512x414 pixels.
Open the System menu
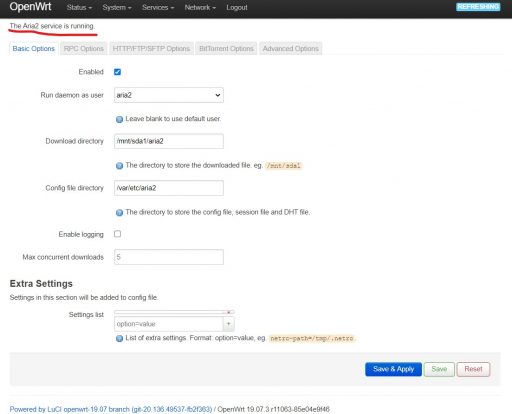coord(117,7)
